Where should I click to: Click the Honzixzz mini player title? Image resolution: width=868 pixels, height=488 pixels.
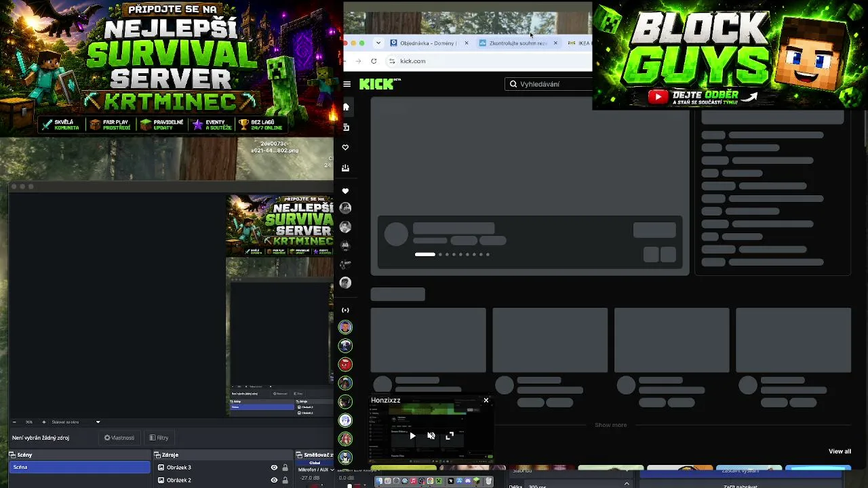(x=386, y=401)
